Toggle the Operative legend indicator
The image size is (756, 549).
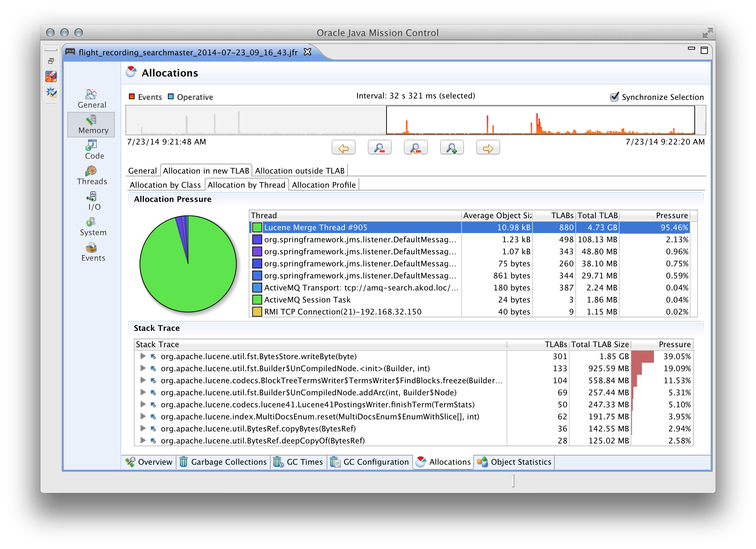[x=171, y=96]
